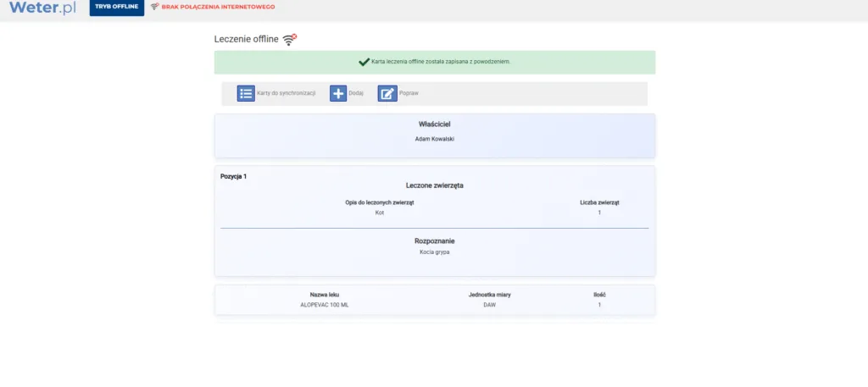Click the wifi icon before Brak połączenia

pos(154,7)
